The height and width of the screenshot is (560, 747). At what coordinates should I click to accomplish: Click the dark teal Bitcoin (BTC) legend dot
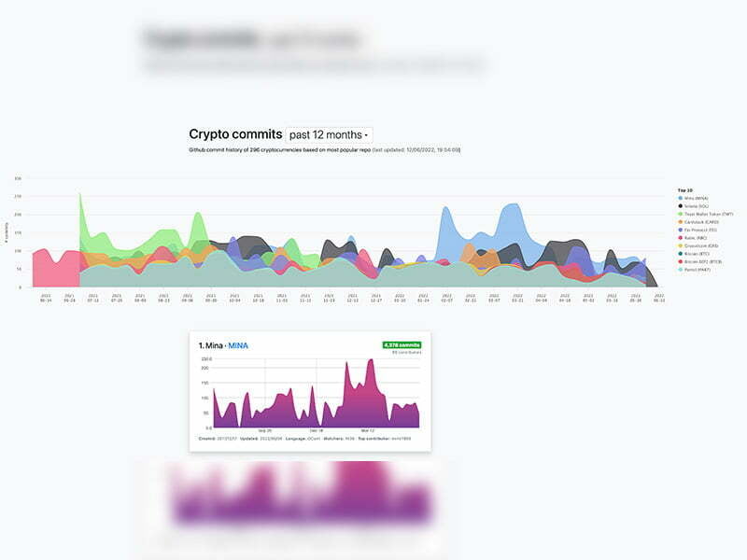679,254
